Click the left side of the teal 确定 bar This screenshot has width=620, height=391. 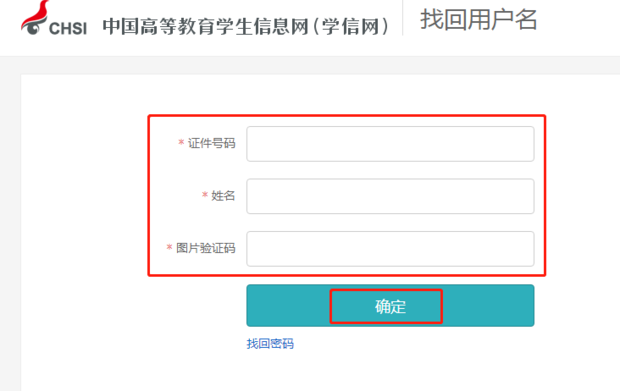click(288, 306)
